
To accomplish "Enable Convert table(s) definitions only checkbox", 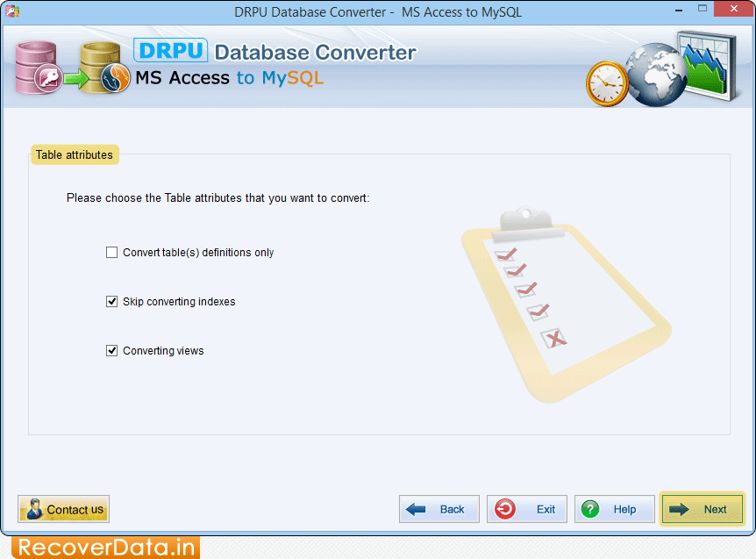I will click(x=111, y=253).
